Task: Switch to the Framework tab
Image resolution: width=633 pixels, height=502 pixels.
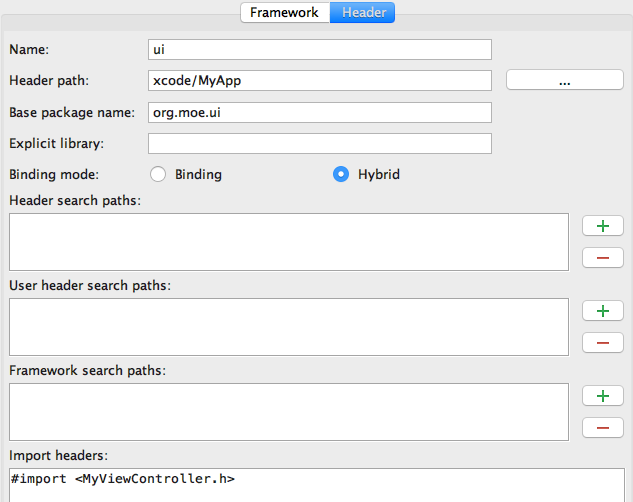Action: [x=285, y=13]
